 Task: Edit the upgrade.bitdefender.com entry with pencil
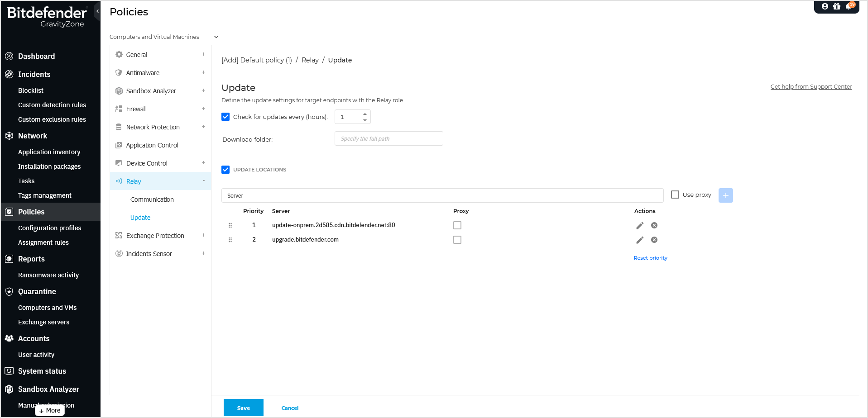point(640,240)
